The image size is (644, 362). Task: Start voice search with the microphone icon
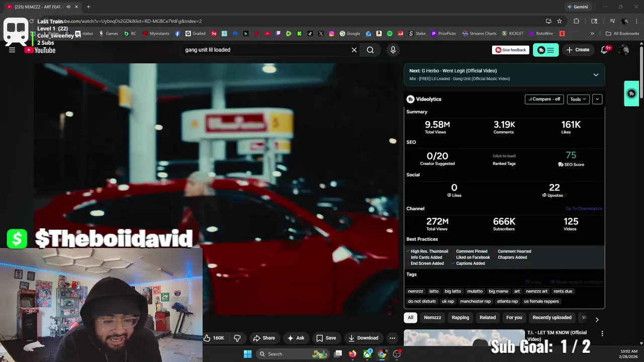393,50
